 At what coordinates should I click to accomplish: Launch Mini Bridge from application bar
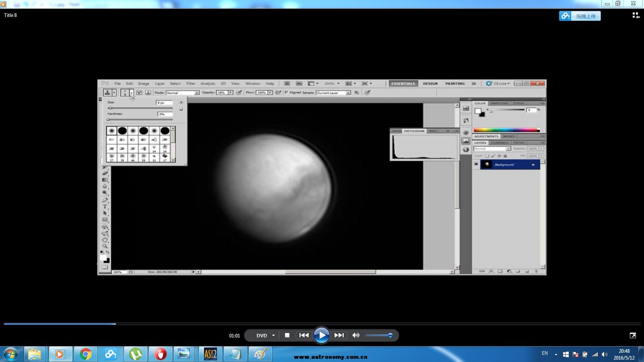tap(299, 84)
